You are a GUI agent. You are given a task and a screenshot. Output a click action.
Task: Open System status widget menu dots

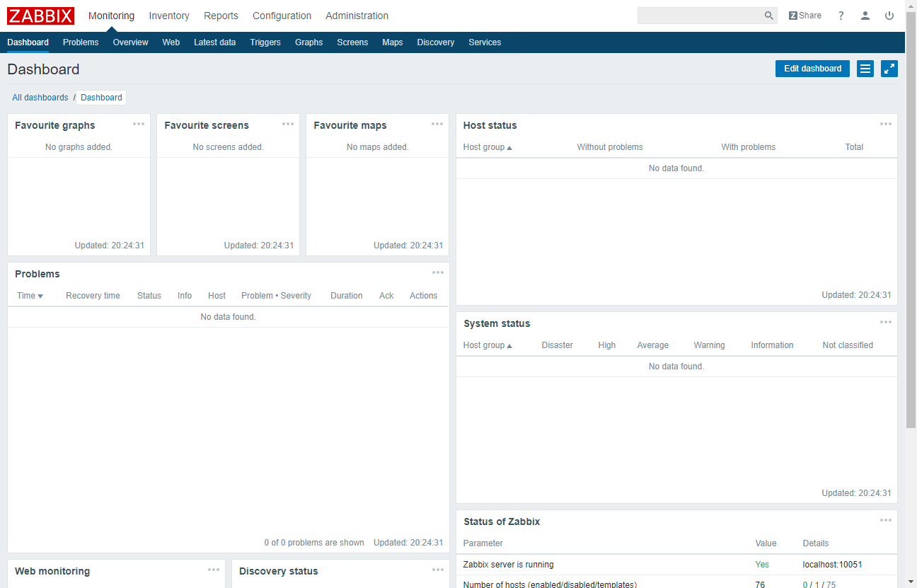point(886,322)
